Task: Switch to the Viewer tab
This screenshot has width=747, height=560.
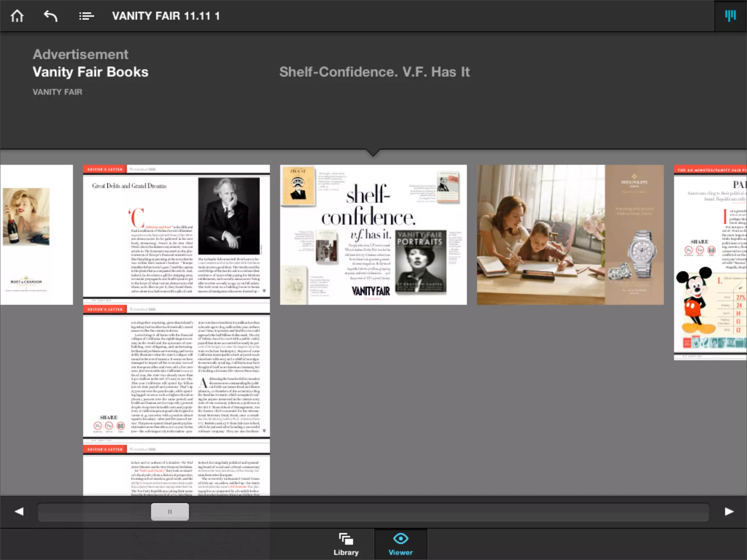Action: [400, 552]
